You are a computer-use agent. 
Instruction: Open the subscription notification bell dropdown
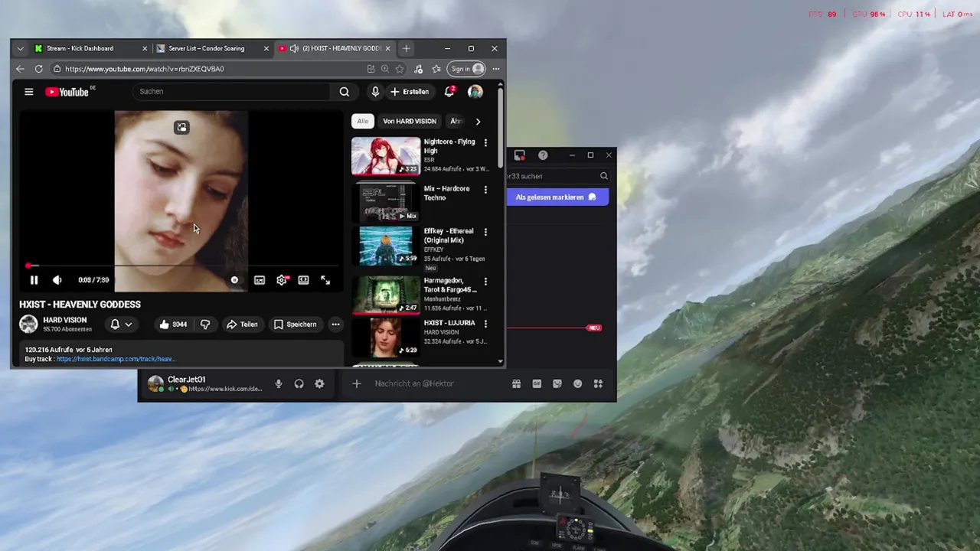point(121,324)
